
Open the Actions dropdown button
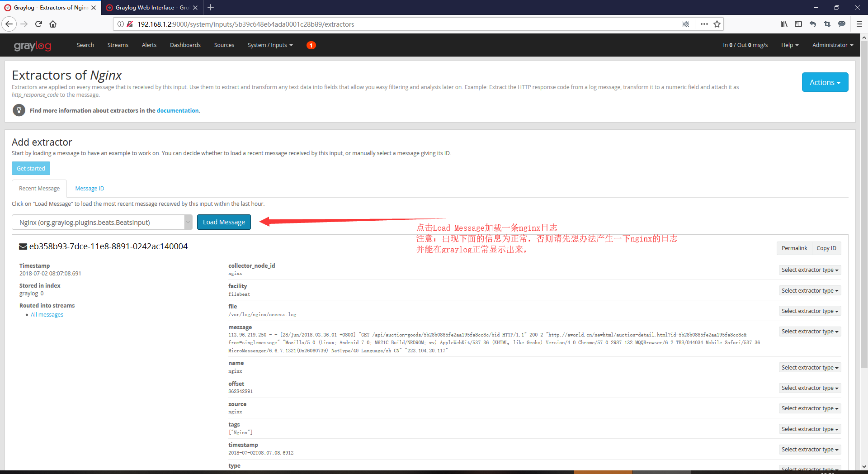[825, 82]
